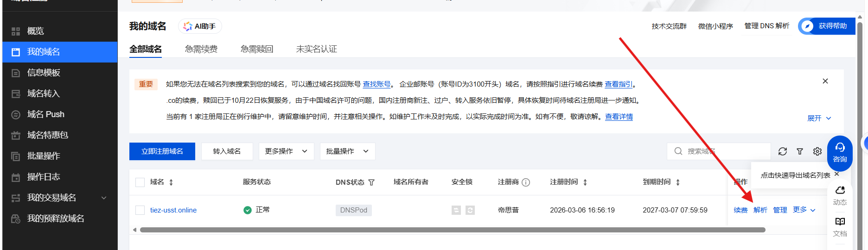Image resolution: width=868 pixels, height=250 pixels.
Task: Open the 动态 cloud icon
Action: pos(840,190)
